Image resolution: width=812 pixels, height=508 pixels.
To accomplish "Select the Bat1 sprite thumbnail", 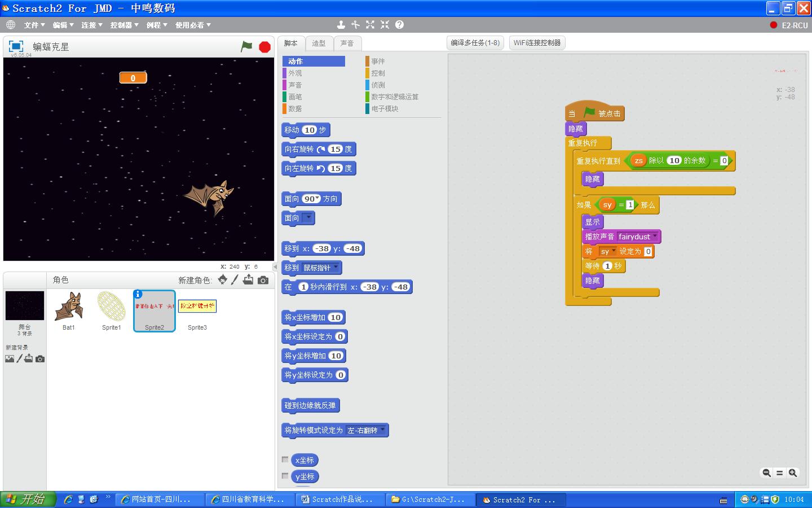I will (69, 308).
